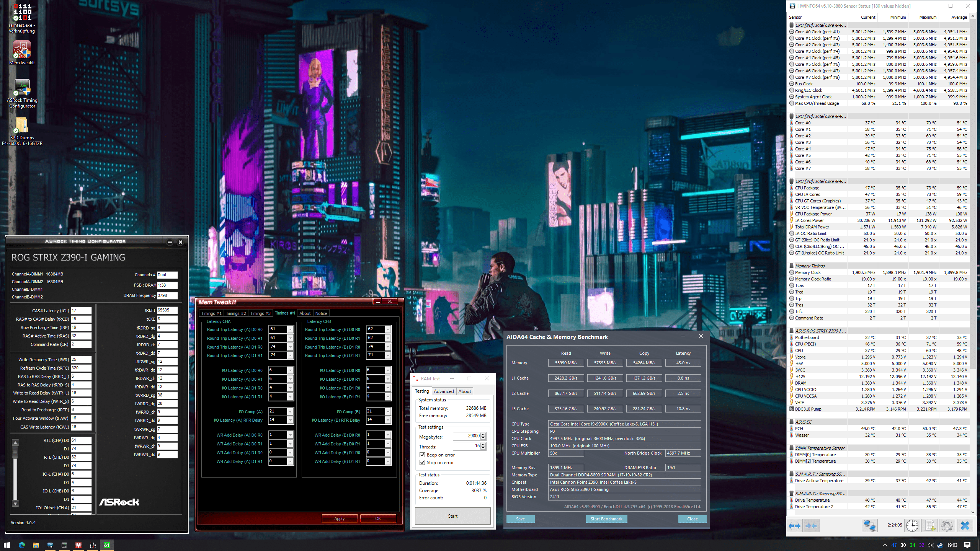The width and height of the screenshot is (980, 551).
Task: Open Round Trip Latency (A) D0 R0 dropdown
Action: tap(290, 329)
